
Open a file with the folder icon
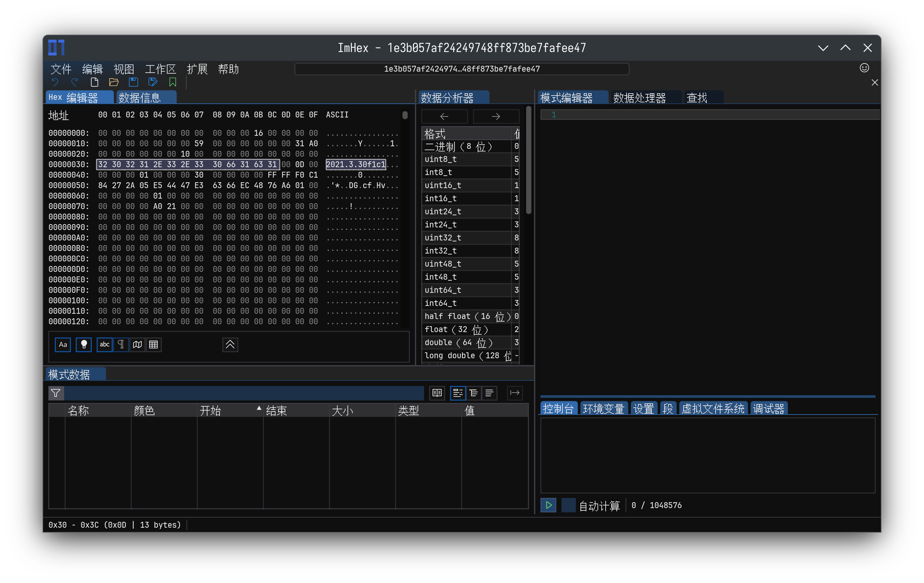[114, 82]
